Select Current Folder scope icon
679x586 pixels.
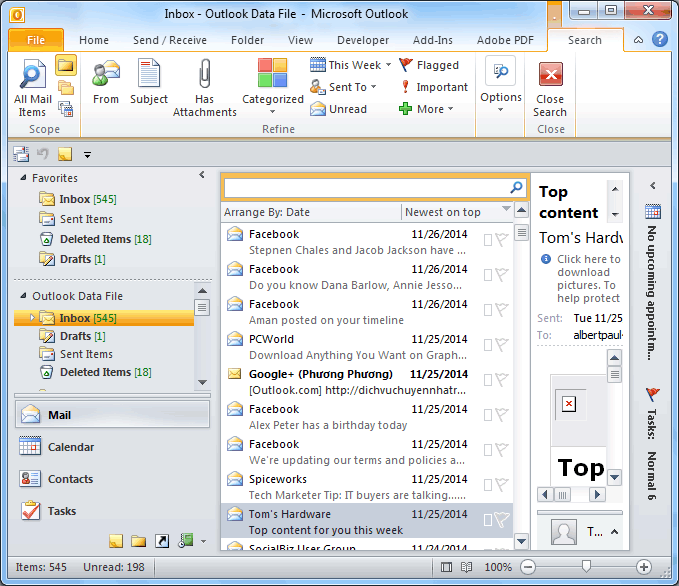pyautogui.click(x=66, y=65)
